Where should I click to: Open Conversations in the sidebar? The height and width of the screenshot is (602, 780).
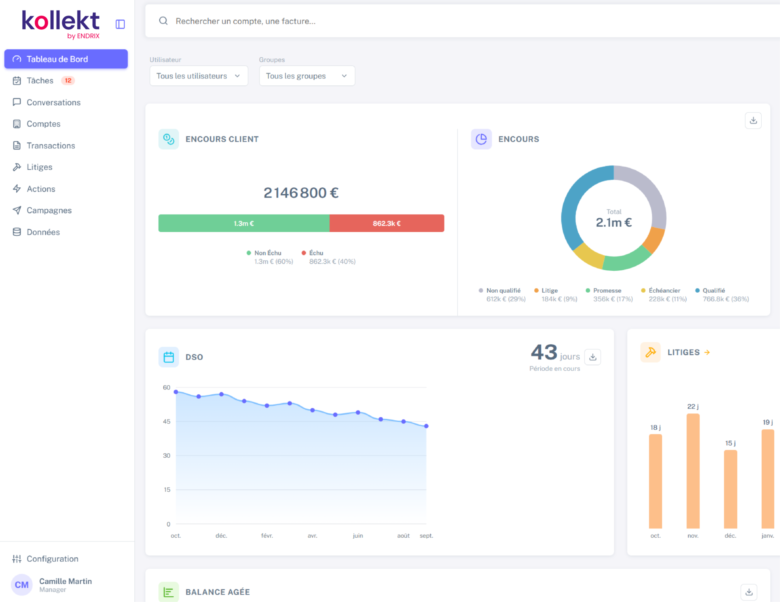point(66,102)
